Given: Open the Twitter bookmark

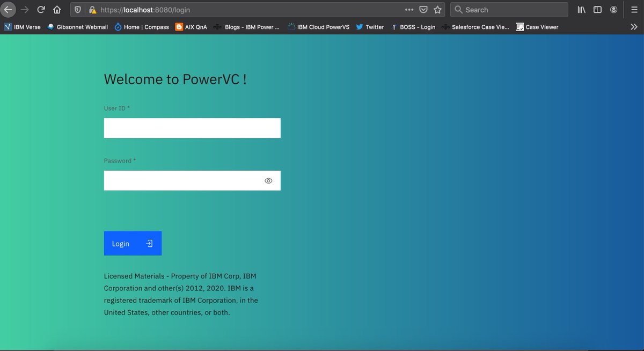Looking at the screenshot, I should 370,26.
